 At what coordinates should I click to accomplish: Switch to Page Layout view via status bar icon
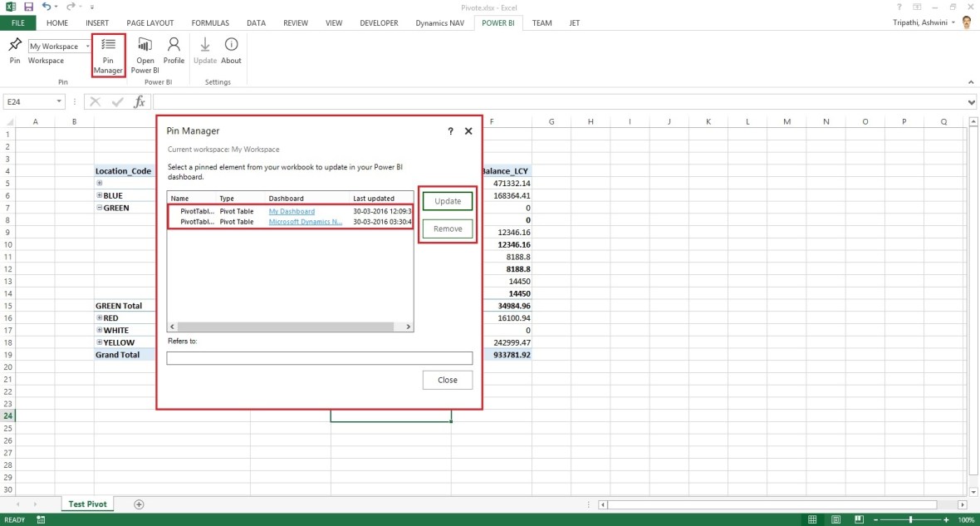835,519
